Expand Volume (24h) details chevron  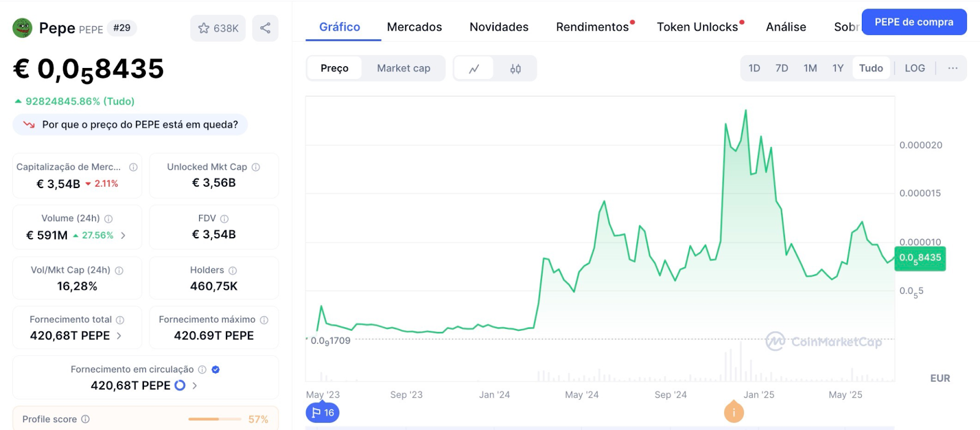coord(123,235)
